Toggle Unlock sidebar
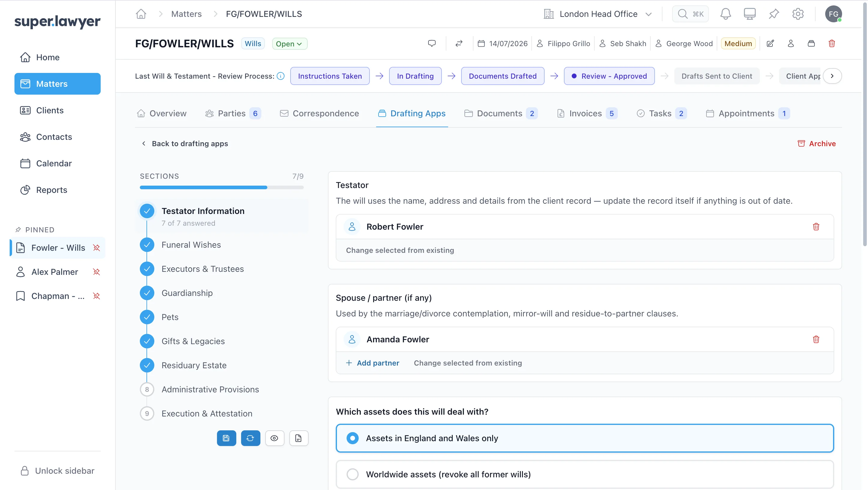 [x=57, y=471]
